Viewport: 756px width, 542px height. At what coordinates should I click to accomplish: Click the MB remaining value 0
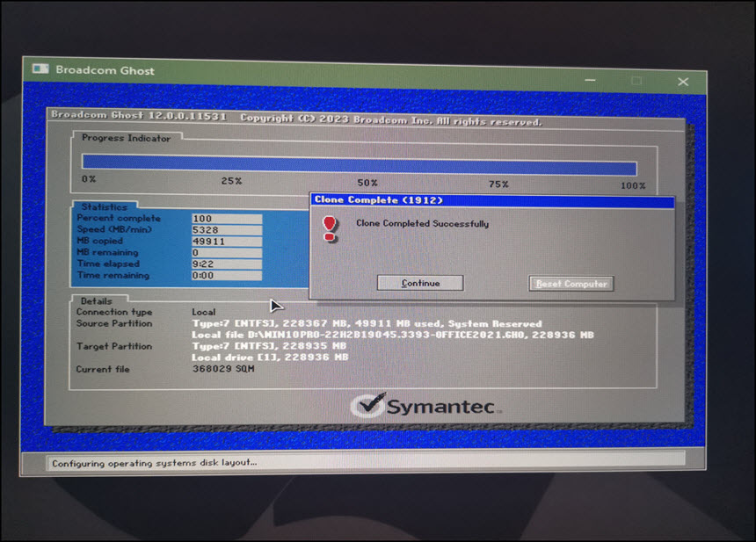pyautogui.click(x=227, y=253)
